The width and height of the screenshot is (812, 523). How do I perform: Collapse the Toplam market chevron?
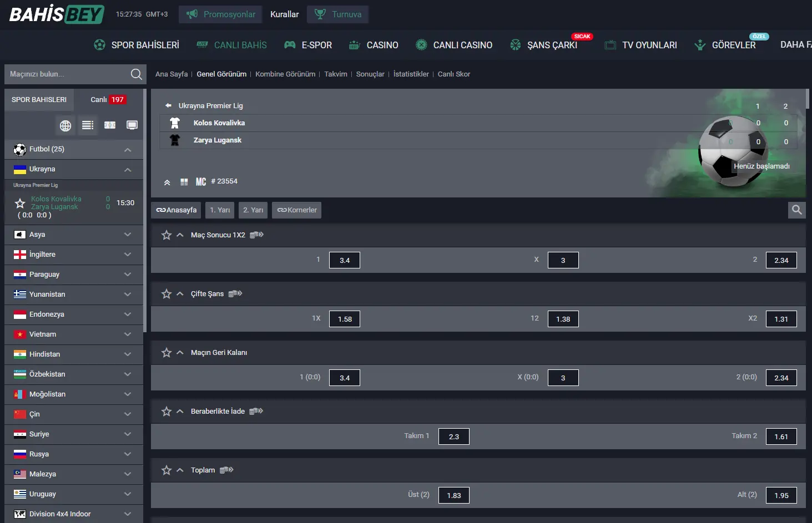(180, 470)
